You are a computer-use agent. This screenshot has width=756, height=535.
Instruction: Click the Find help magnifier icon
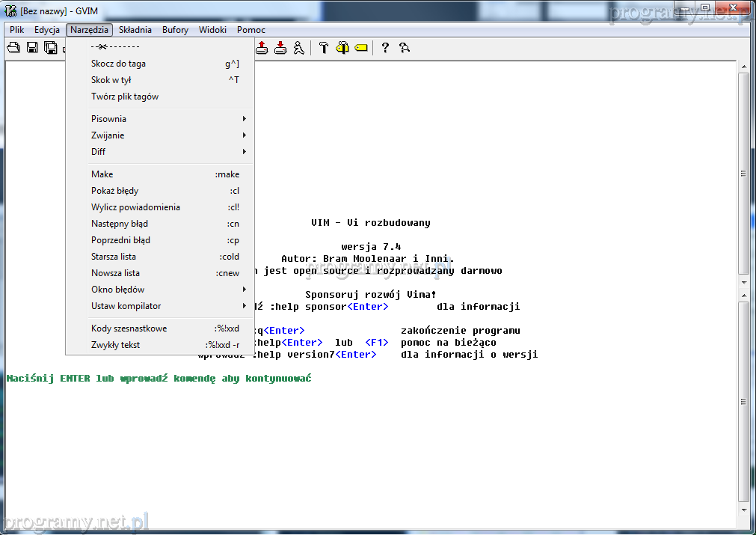[x=405, y=48]
